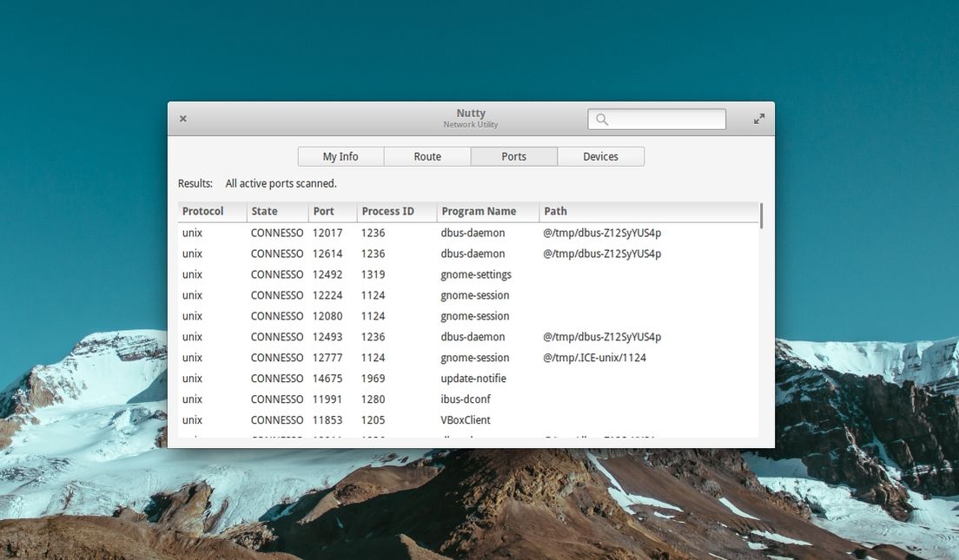
Task: Sort by the State column header
Action: click(x=265, y=212)
